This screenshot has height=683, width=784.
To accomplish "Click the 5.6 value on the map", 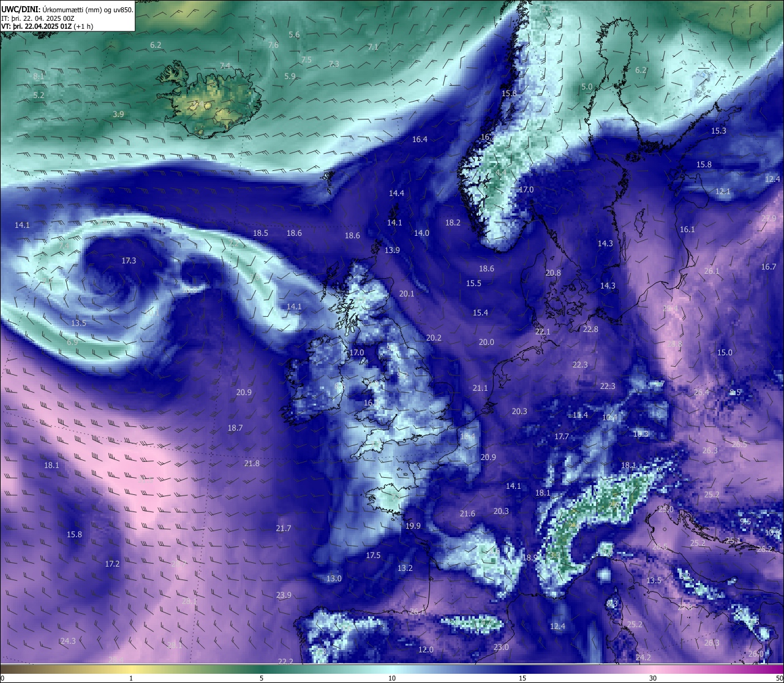I will (294, 35).
